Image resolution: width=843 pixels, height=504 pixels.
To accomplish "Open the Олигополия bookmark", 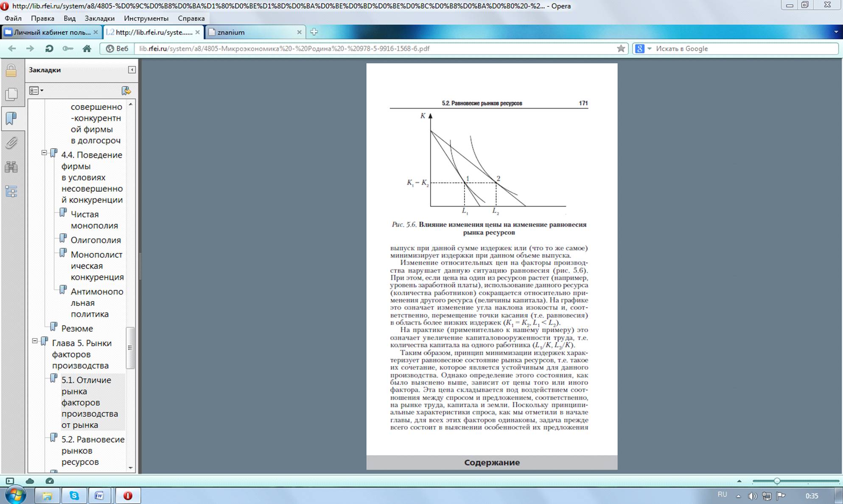I will click(x=95, y=240).
